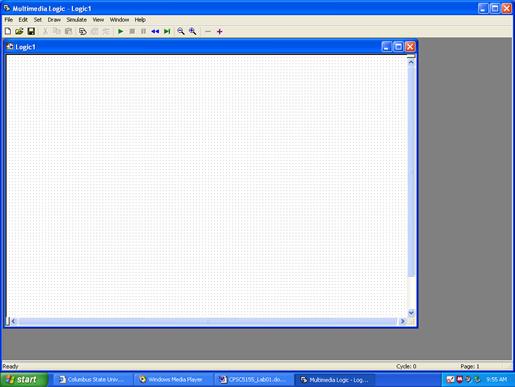Screen dimensions: 515x387
Task: Click the blue rewind reset icon
Action: [x=155, y=31]
